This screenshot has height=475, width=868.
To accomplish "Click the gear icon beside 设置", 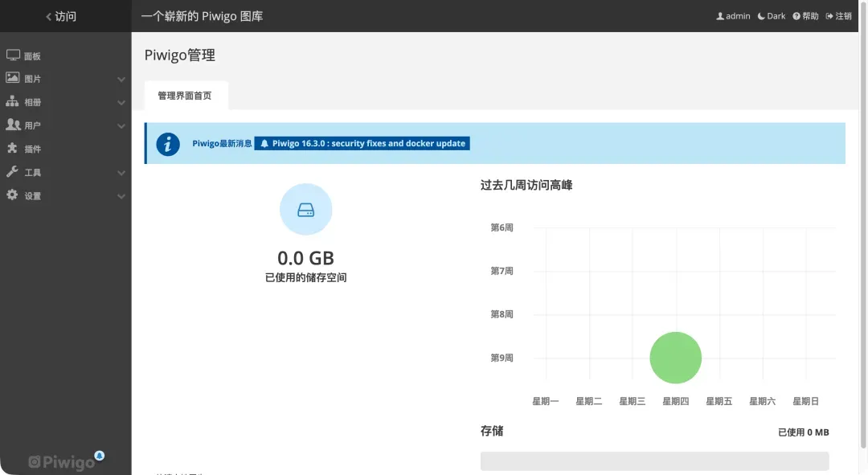I will [x=13, y=195].
